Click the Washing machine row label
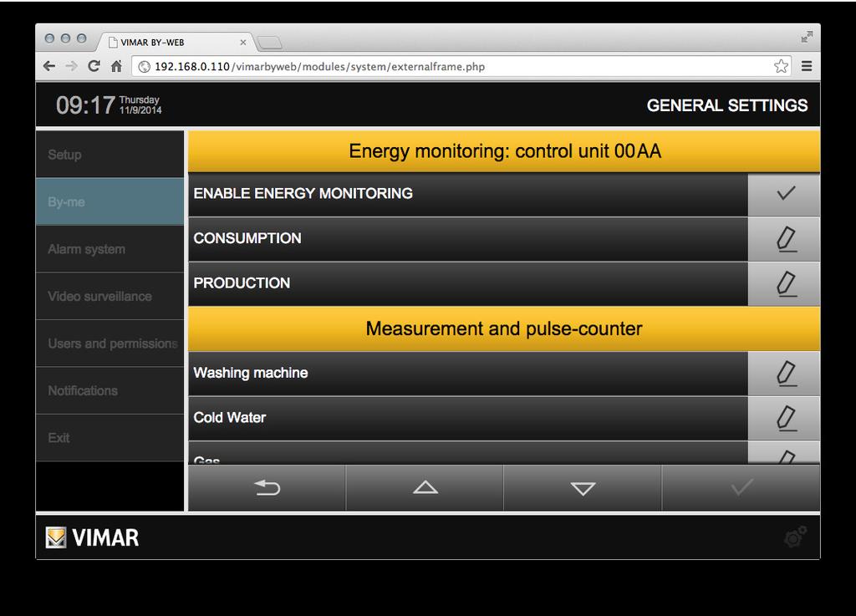The height and width of the screenshot is (616, 856). [x=251, y=373]
